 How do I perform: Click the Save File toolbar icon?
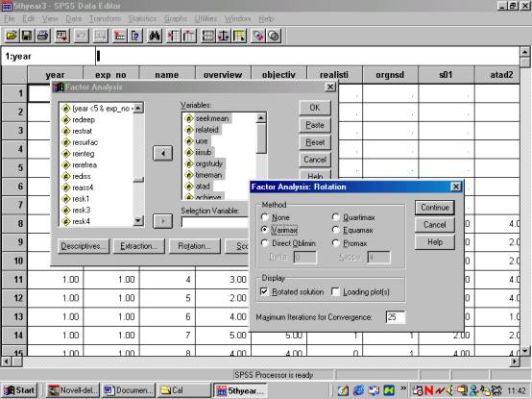coord(27,36)
